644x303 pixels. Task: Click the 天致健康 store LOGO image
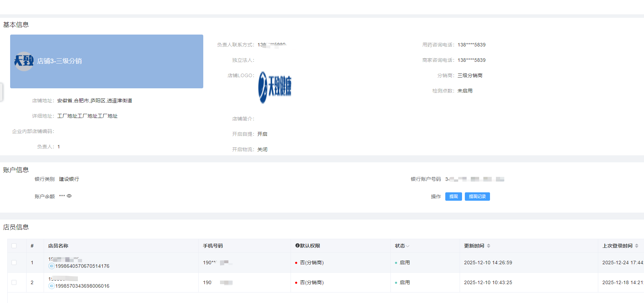coord(275,87)
